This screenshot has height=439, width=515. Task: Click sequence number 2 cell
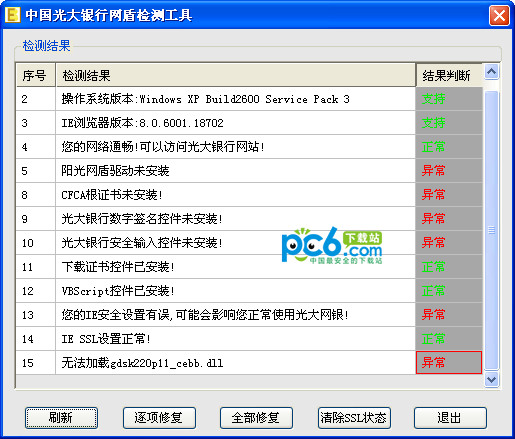coord(35,99)
